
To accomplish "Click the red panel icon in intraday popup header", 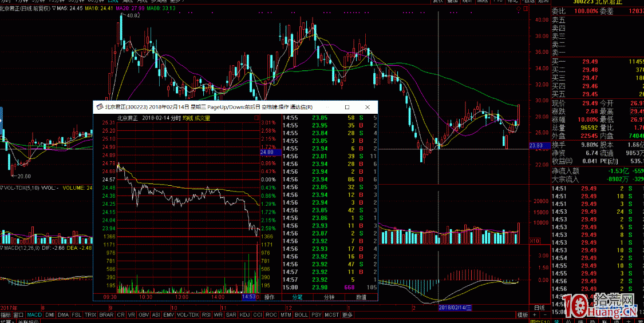I will click(256, 118).
